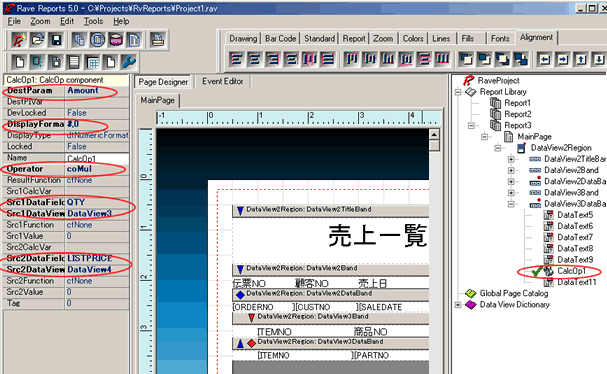Switch to the Colors toolbar tab
607x374 pixels.
[413, 39]
